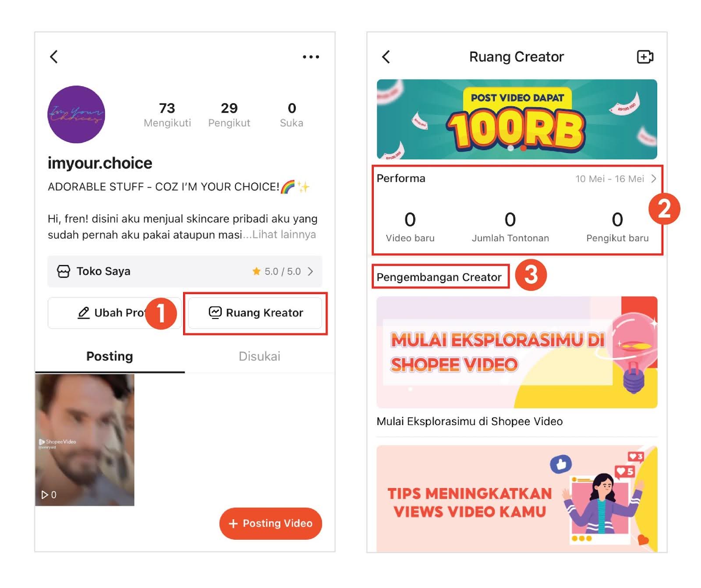Tap the star rating icon beside 5.0
Screen dimensions: 701x588
tap(257, 271)
